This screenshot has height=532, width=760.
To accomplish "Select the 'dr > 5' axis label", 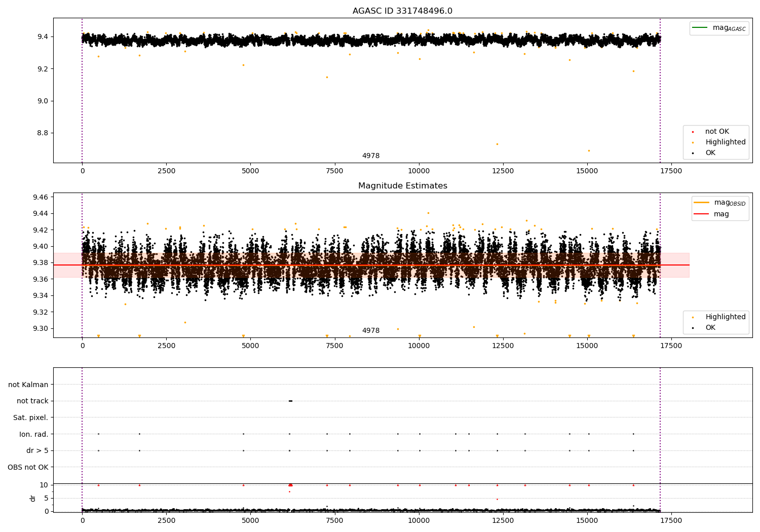I will click(37, 451).
